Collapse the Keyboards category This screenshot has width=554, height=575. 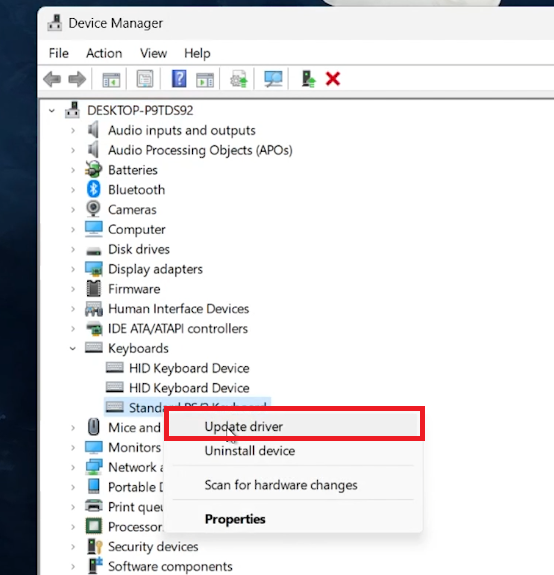pyautogui.click(x=73, y=348)
